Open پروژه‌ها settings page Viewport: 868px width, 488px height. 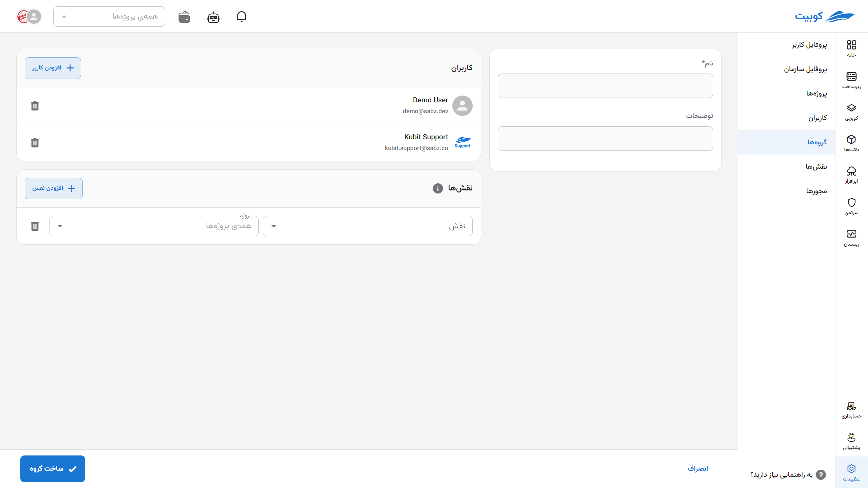pos(787,94)
